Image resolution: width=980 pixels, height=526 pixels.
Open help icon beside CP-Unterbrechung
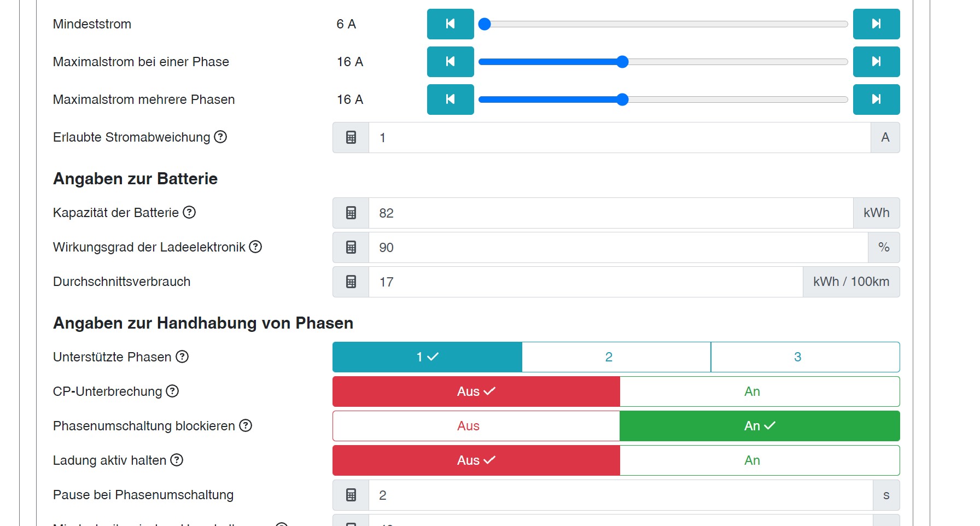(x=172, y=391)
